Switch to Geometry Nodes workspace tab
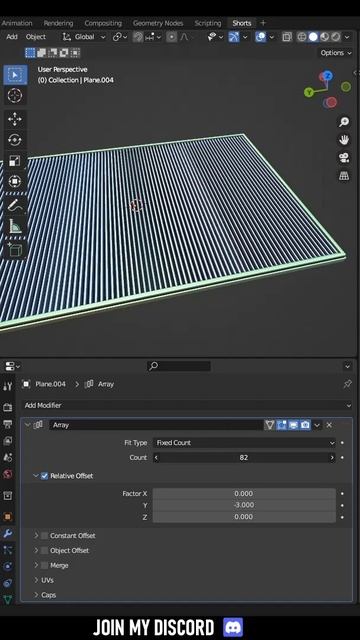 click(158, 23)
